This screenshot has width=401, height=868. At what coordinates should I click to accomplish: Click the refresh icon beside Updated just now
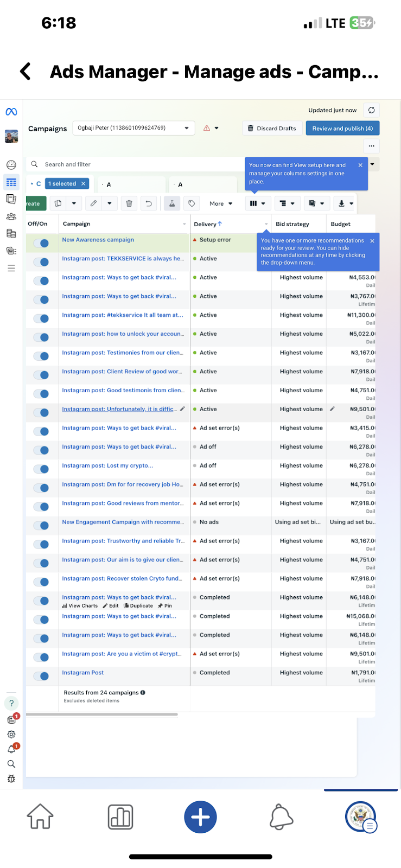pyautogui.click(x=371, y=110)
